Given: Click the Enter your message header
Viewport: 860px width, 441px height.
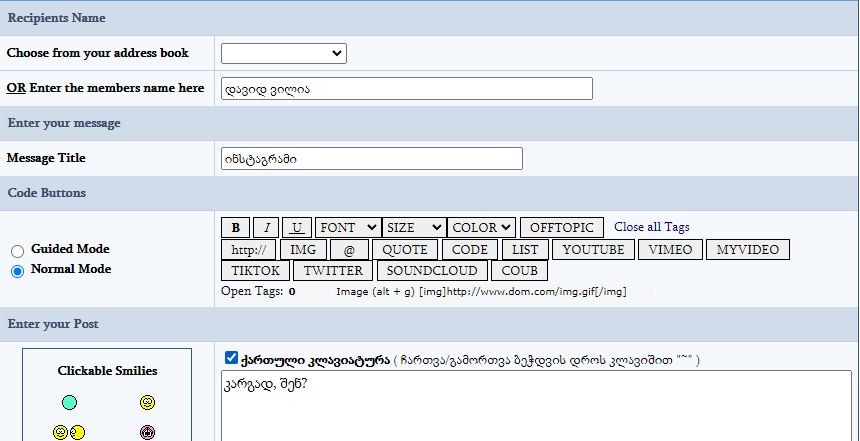Looking at the screenshot, I should click(x=64, y=123).
